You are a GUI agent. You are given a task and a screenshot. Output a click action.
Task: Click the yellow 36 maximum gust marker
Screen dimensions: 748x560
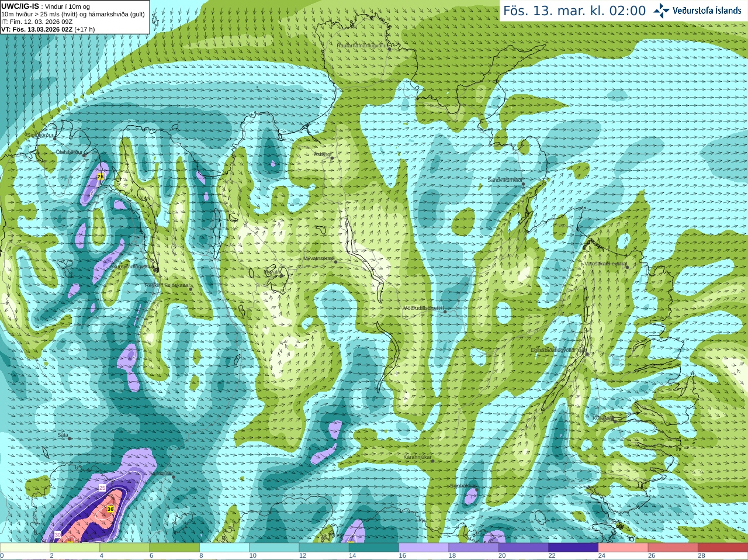(x=110, y=509)
